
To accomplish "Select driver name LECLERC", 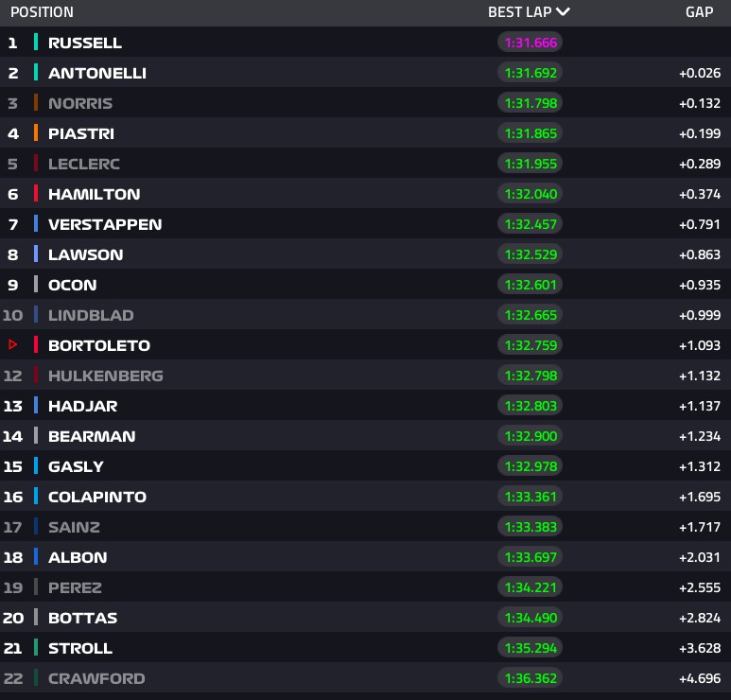I will (x=84, y=164).
